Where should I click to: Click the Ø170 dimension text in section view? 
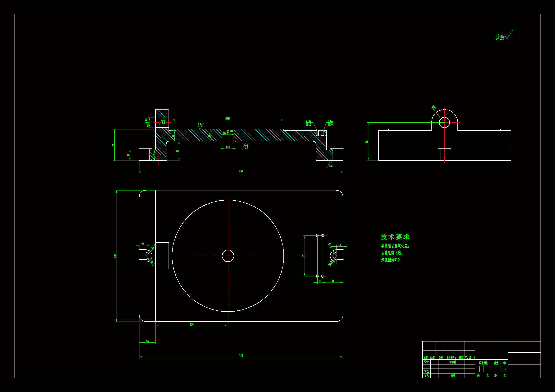tap(228, 119)
